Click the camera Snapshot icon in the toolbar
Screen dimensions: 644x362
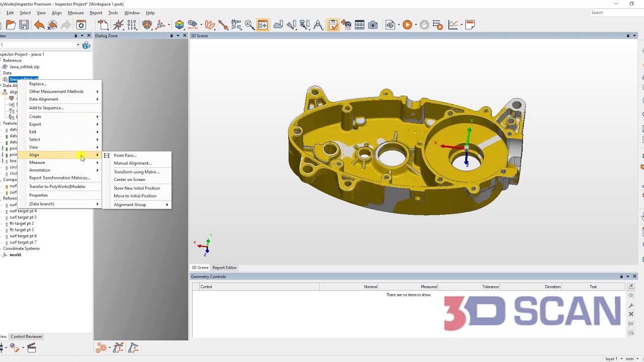pyautogui.click(x=373, y=24)
